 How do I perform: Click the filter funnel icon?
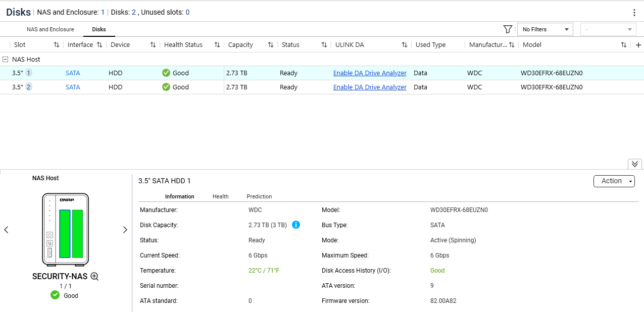point(508,29)
